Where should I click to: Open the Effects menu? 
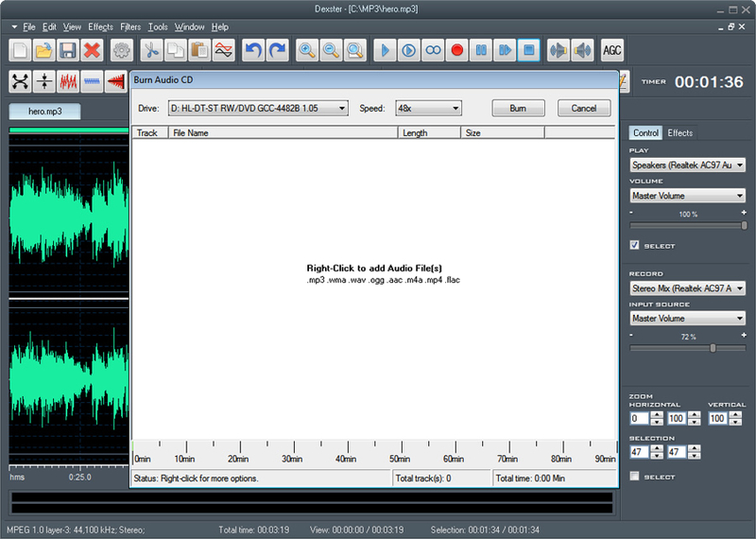(101, 27)
